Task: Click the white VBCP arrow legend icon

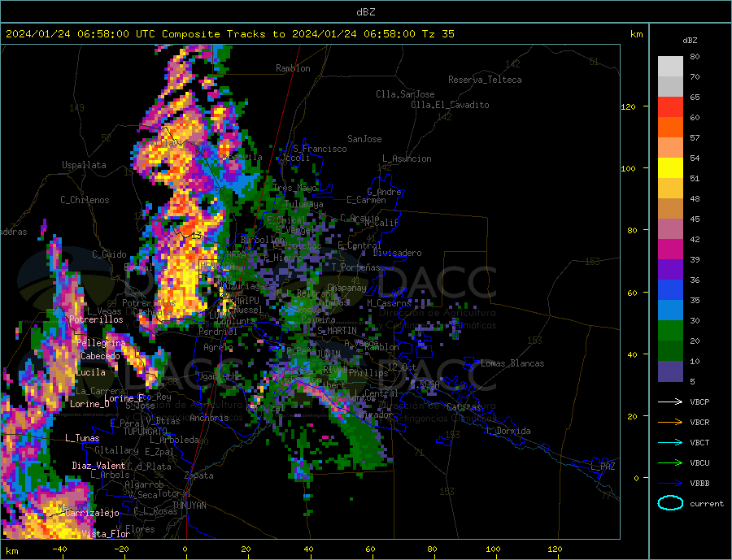Action: tap(670, 402)
